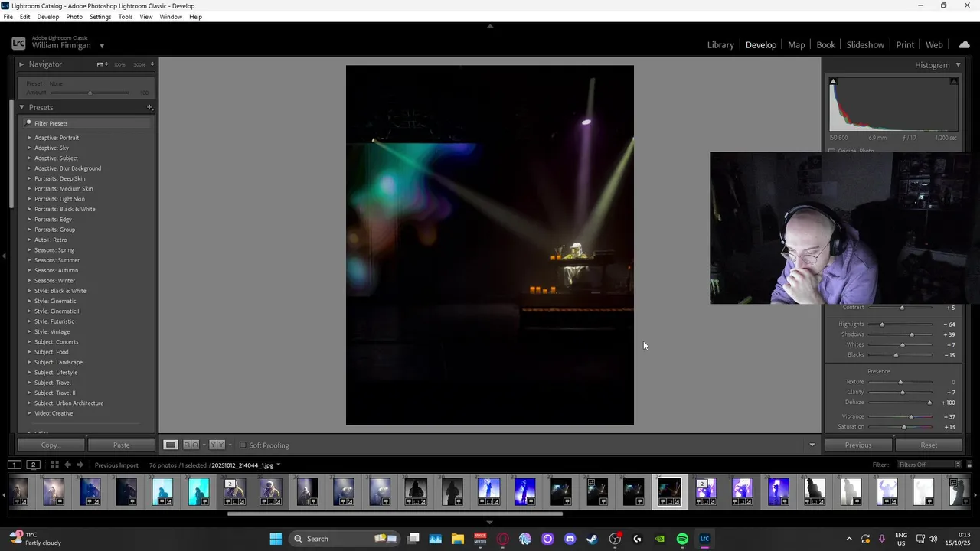The width and height of the screenshot is (980, 551).
Task: Switch to the Map module
Action: [x=796, y=44]
